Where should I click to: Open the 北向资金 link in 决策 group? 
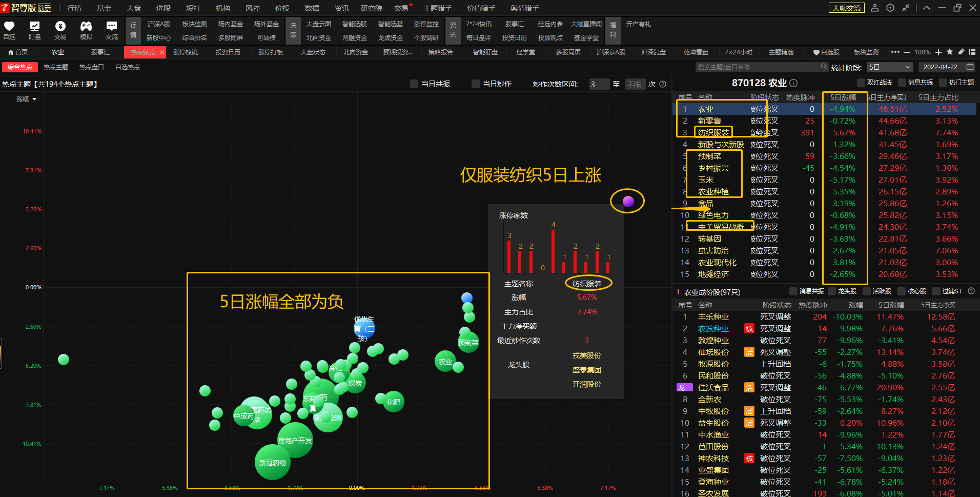319,38
